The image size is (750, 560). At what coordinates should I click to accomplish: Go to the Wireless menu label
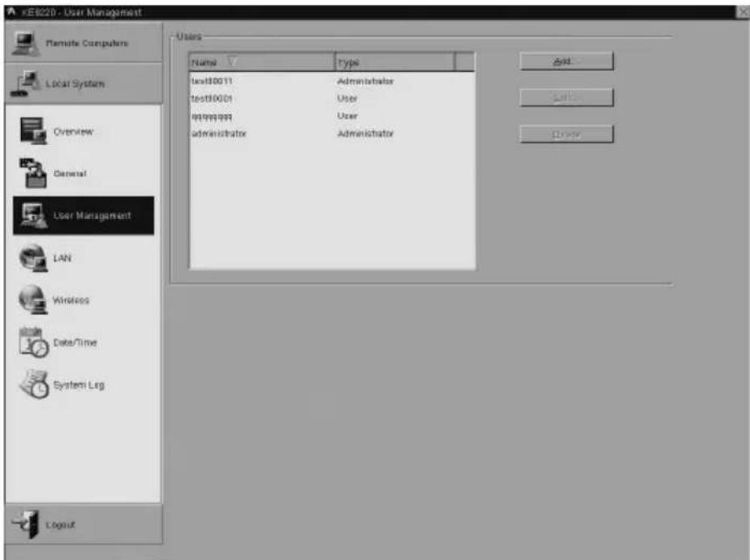coord(71,301)
